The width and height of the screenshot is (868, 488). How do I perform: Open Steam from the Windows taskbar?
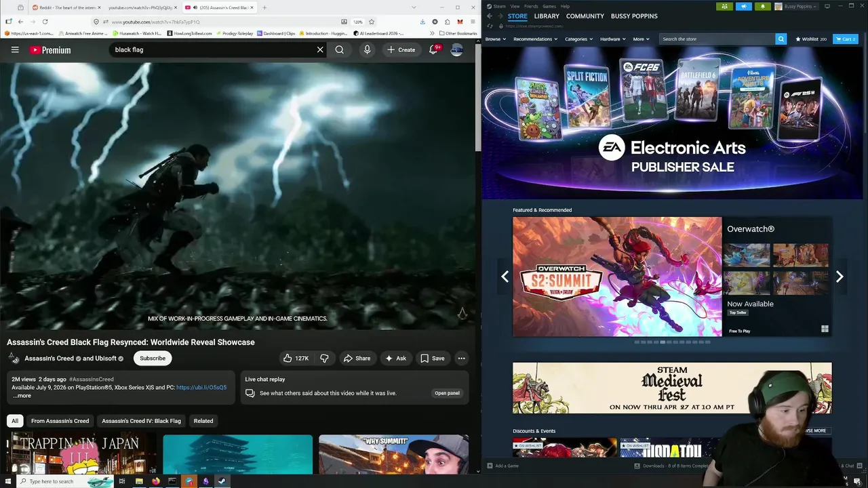pyautogui.click(x=222, y=481)
